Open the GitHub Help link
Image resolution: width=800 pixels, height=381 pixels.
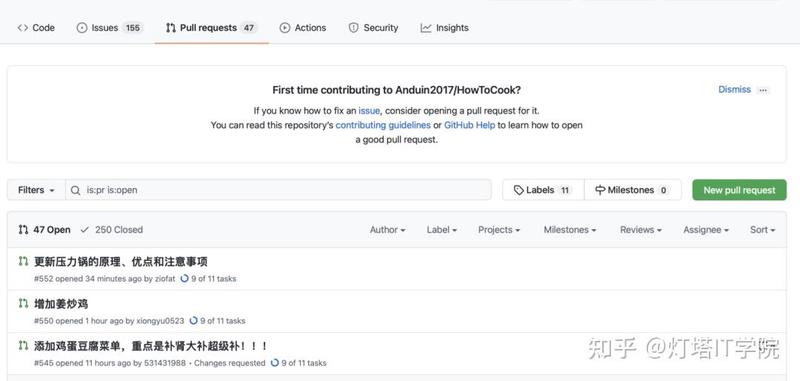(469, 125)
